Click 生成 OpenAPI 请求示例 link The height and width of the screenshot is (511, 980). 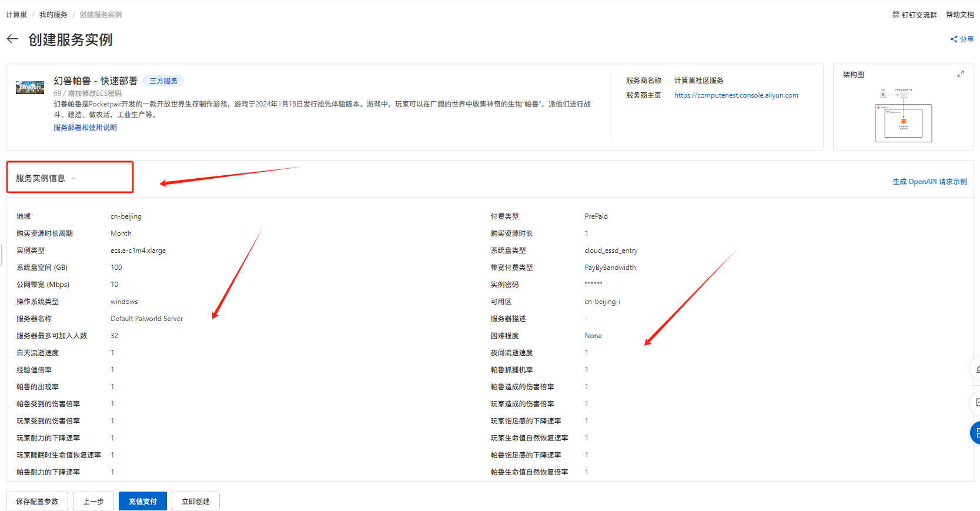pos(929,182)
